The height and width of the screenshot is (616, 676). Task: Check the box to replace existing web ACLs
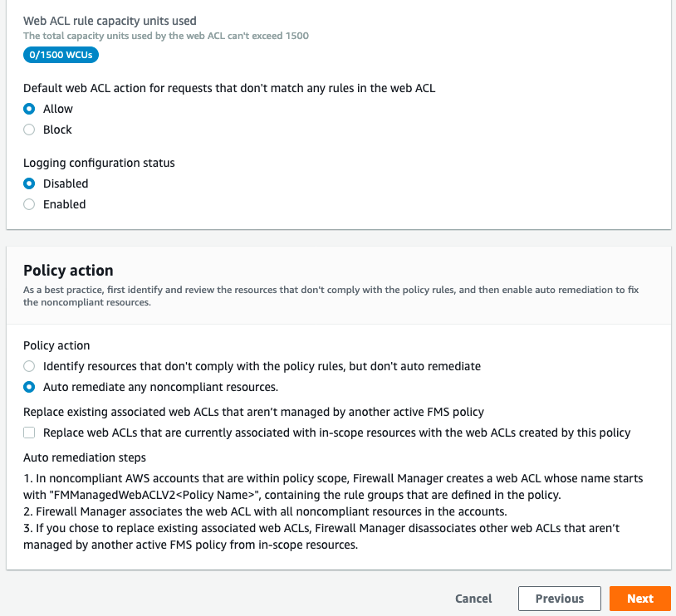[29, 433]
